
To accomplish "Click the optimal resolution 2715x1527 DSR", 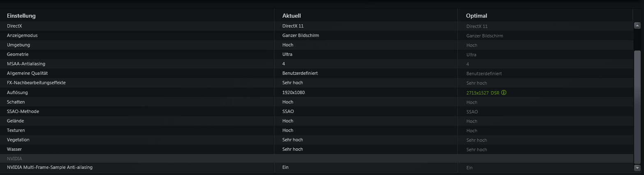I will coord(483,93).
